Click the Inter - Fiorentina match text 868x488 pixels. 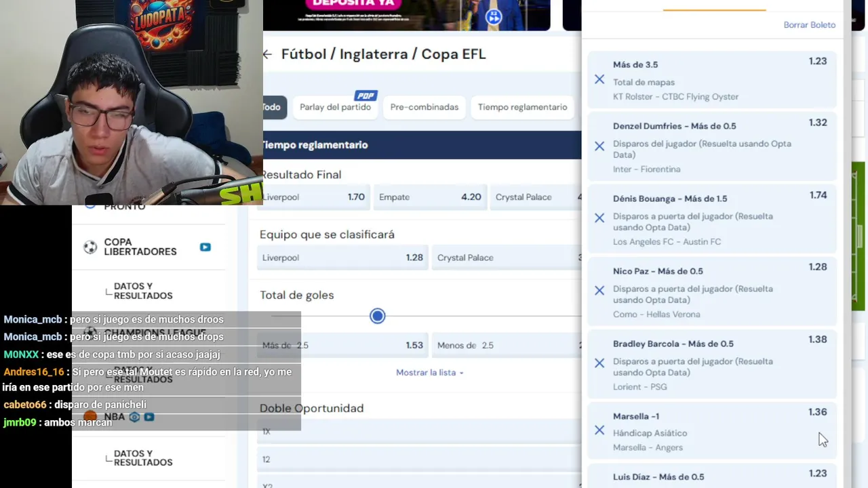point(646,169)
